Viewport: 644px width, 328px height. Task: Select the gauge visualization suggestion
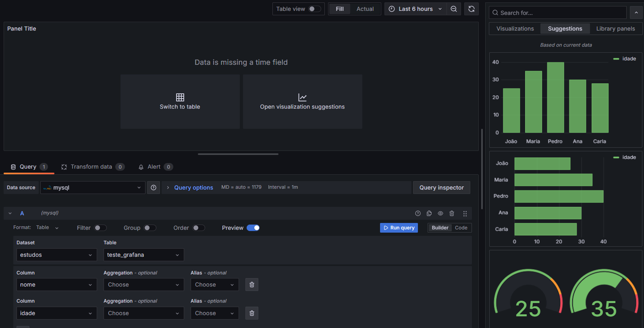pos(566,289)
